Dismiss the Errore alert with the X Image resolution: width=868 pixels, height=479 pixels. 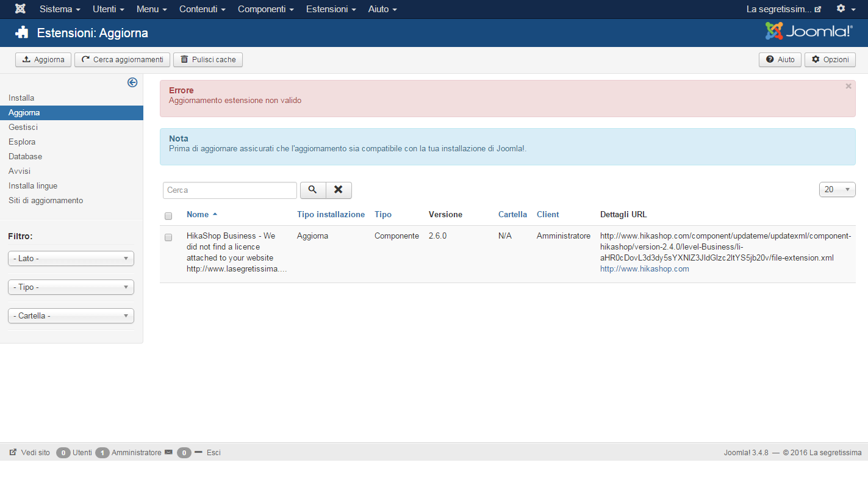tap(848, 87)
